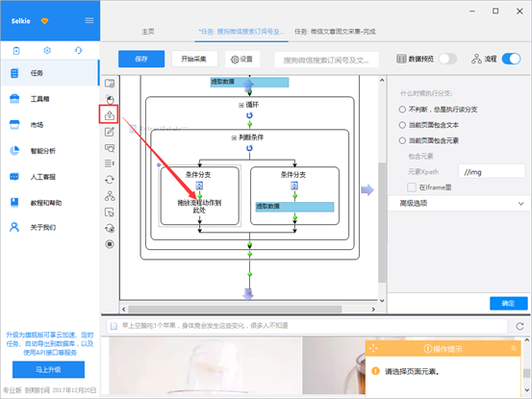
Task: Toggle the 数据预览 switch
Action: click(448, 59)
